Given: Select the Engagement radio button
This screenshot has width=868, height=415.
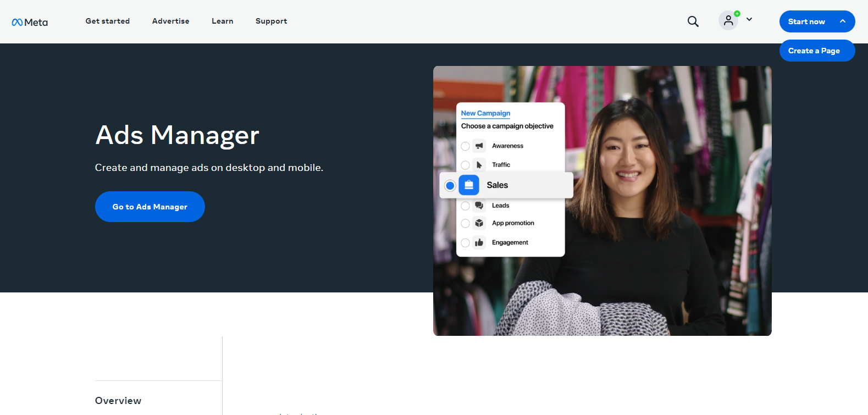Looking at the screenshot, I should point(465,242).
